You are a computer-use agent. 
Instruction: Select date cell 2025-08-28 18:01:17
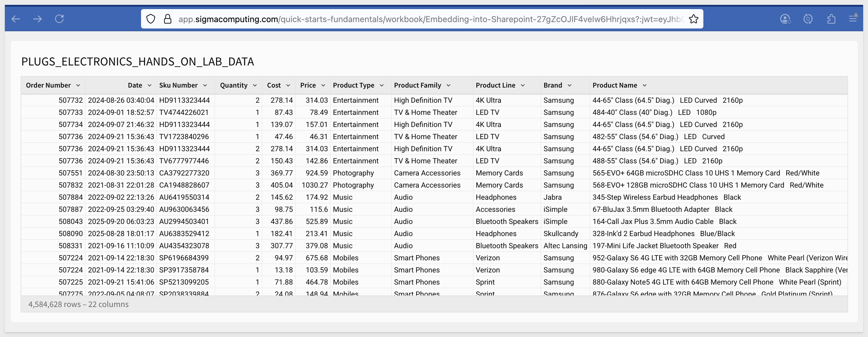[121, 234]
